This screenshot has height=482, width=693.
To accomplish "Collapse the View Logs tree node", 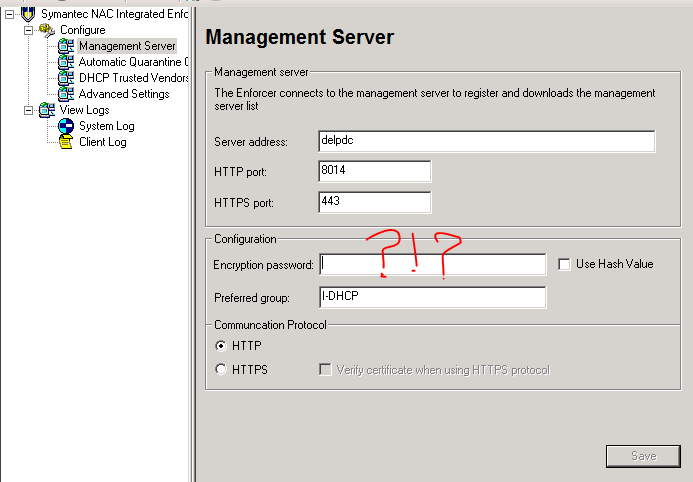I will [29, 110].
